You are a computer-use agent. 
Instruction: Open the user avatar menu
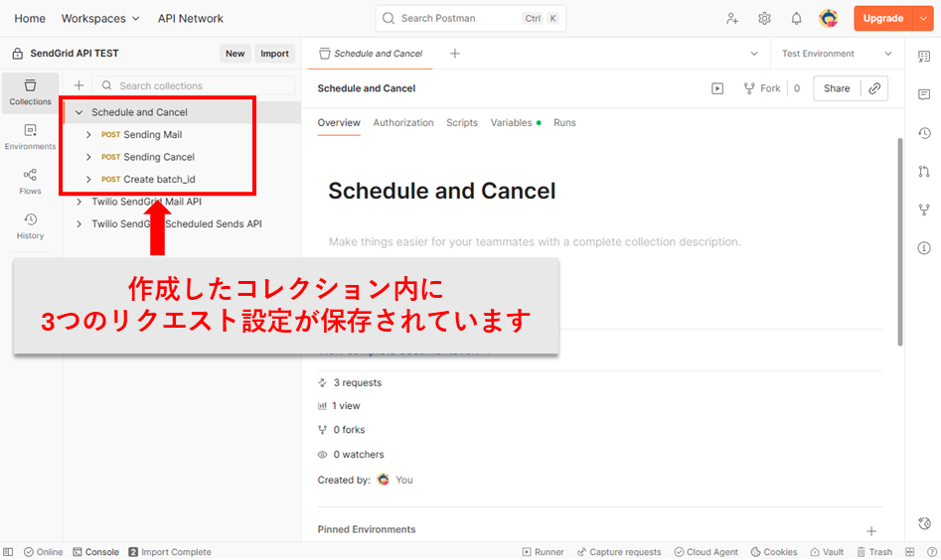[x=828, y=19]
